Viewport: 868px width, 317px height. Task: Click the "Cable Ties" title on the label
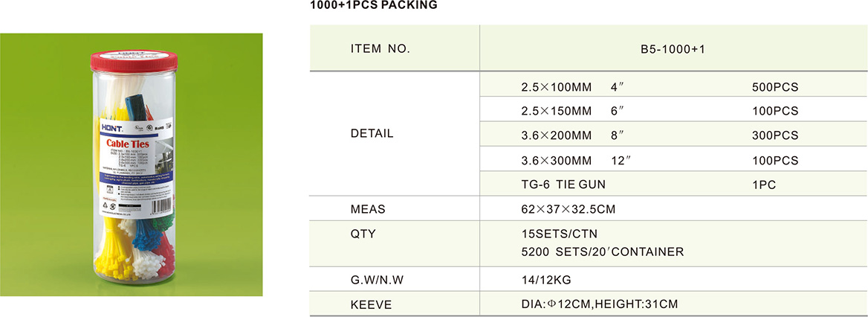127,143
